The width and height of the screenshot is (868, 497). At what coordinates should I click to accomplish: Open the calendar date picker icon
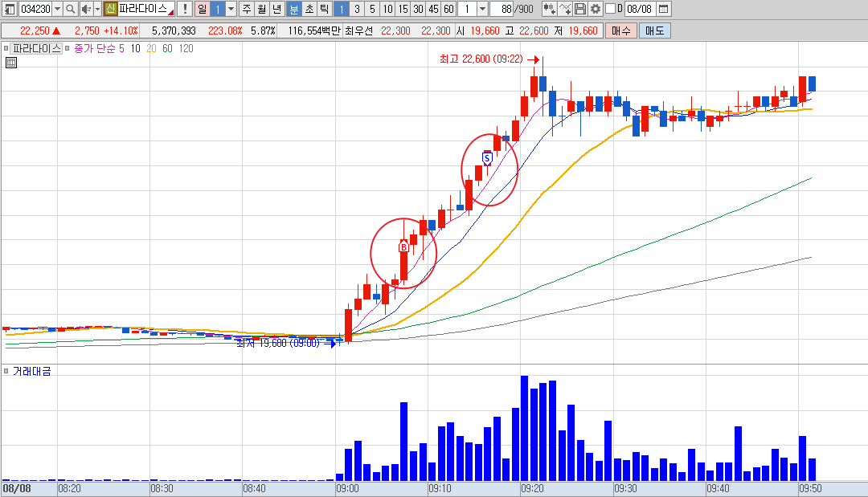664,9
